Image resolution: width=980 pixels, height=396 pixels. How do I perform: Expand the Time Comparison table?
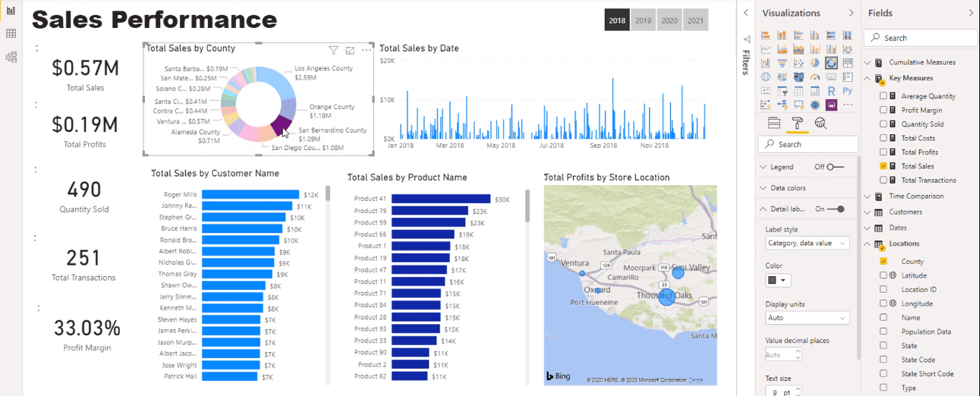tap(867, 196)
